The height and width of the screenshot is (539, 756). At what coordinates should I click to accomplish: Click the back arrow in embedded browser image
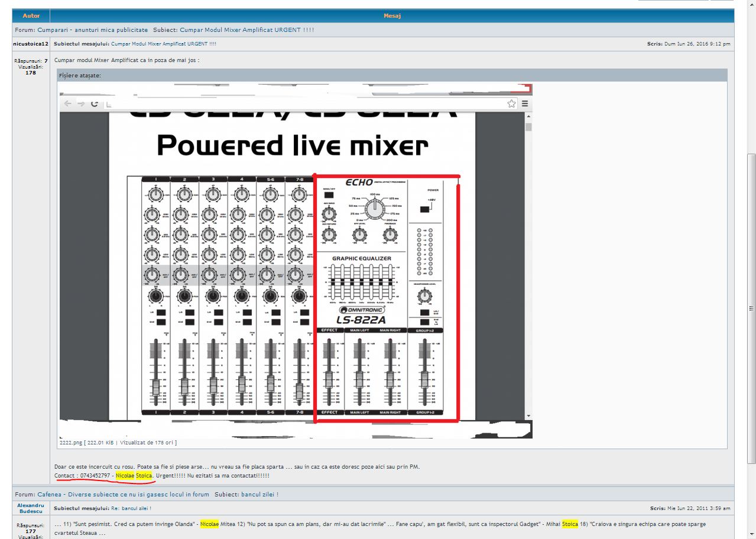coord(67,103)
